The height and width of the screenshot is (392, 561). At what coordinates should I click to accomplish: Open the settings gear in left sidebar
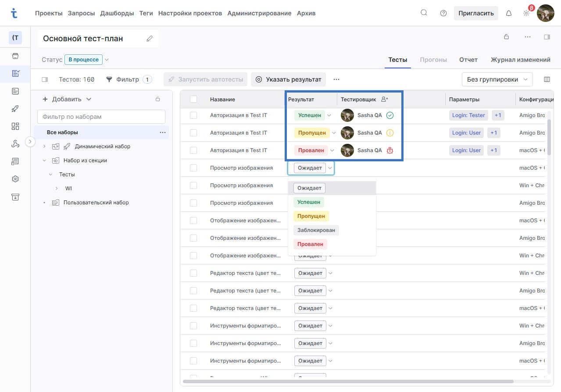(x=15, y=179)
